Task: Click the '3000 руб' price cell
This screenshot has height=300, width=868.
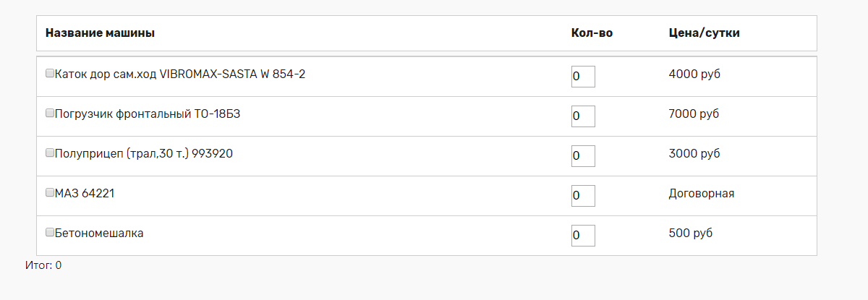Action: 694,153
